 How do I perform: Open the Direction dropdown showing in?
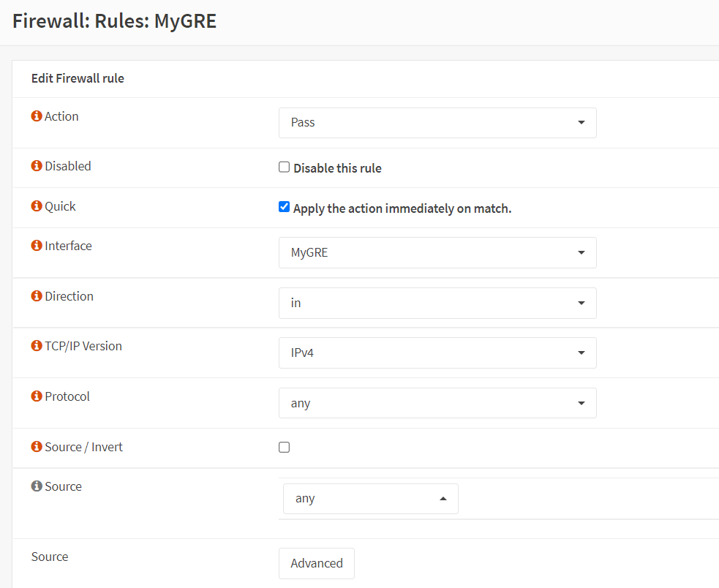click(x=437, y=304)
